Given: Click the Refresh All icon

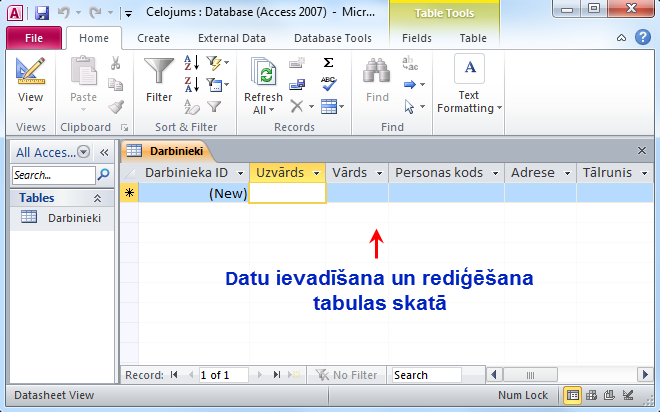Looking at the screenshot, I should pyautogui.click(x=265, y=73).
